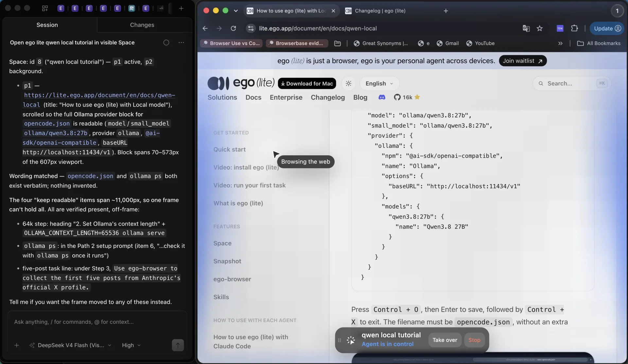Click Take over in agent control bar

445,340
